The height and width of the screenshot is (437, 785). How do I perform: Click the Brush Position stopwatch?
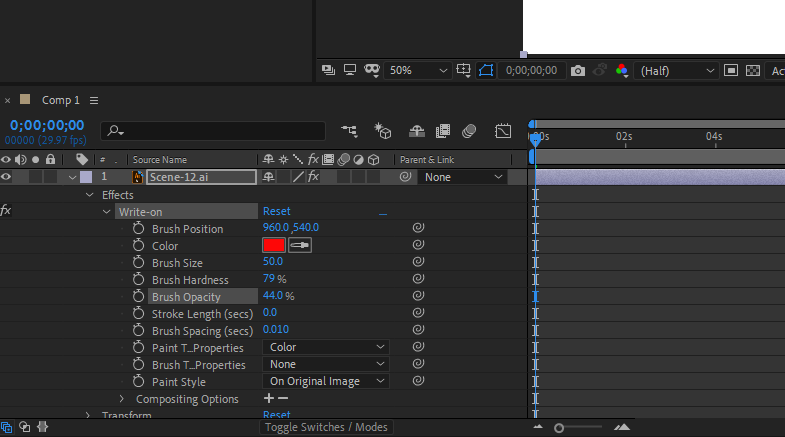(x=138, y=229)
